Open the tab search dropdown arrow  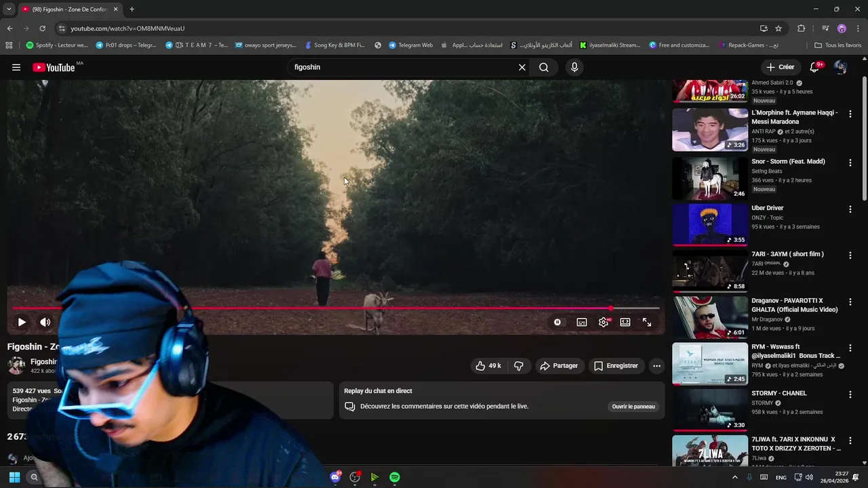pyautogui.click(x=9, y=9)
